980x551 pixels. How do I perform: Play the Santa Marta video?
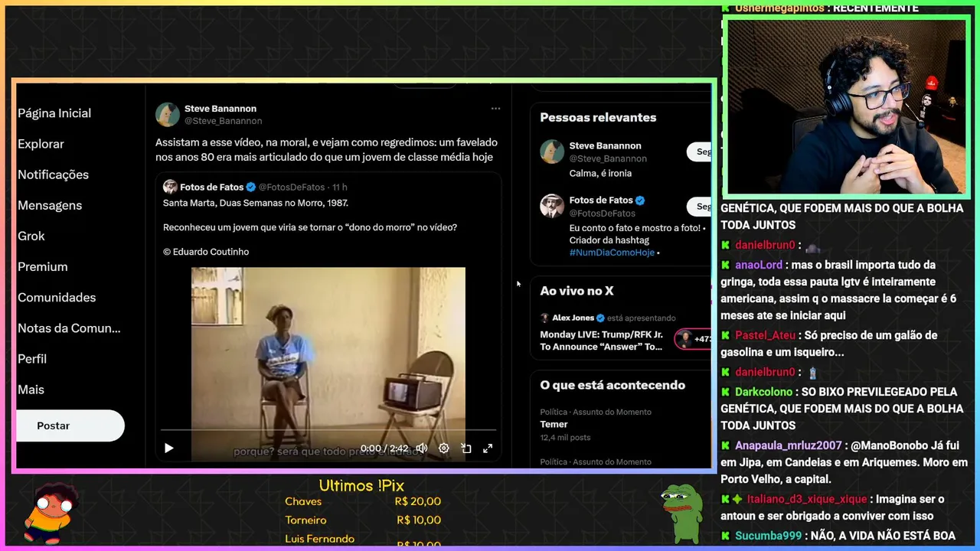[169, 448]
